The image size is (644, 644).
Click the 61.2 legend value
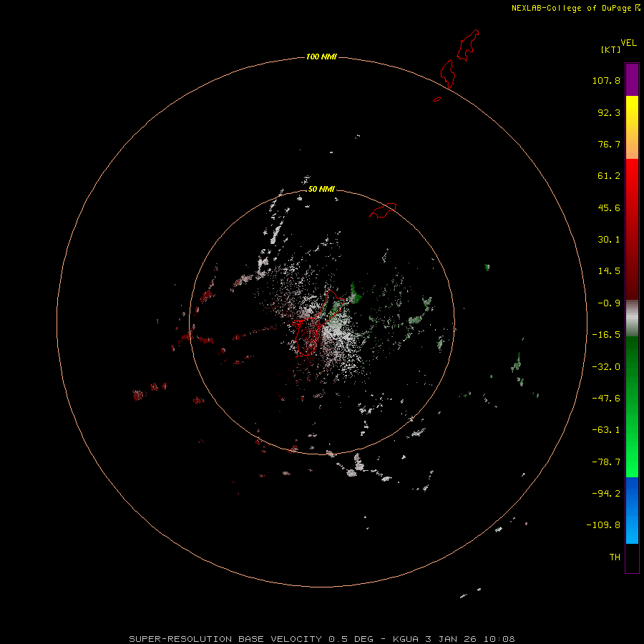click(609, 176)
